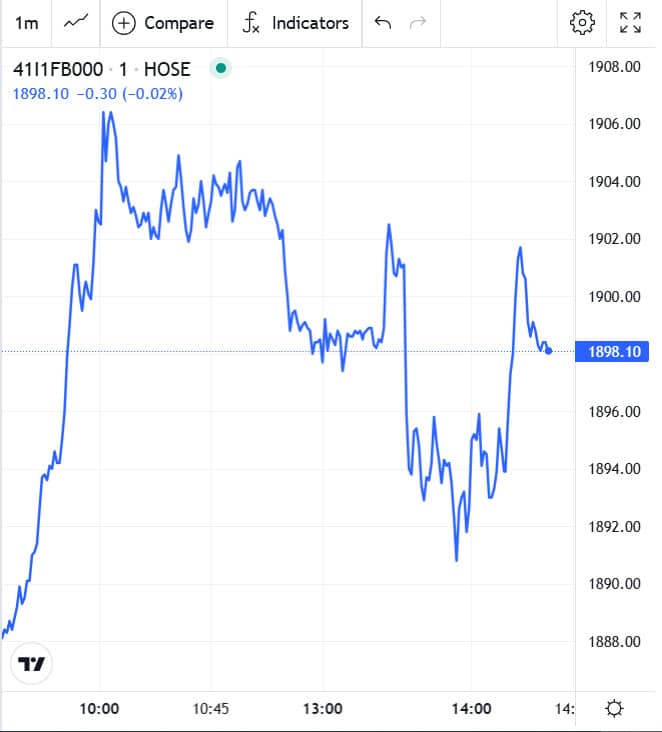Redo the chart action
Image resolution: width=662 pixels, height=732 pixels.
coord(418,23)
